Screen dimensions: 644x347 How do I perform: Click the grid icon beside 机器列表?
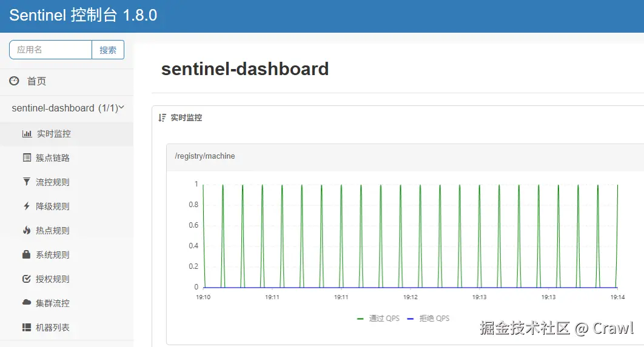pos(27,328)
